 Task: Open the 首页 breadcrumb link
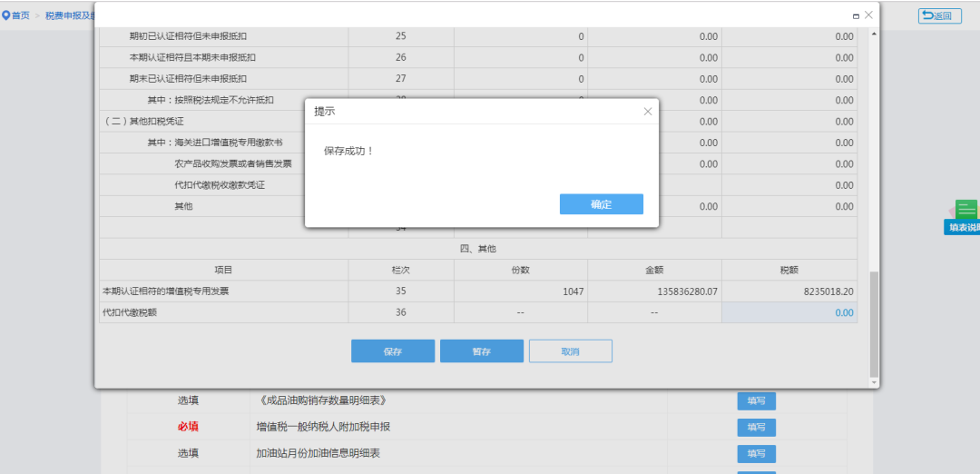point(21,15)
